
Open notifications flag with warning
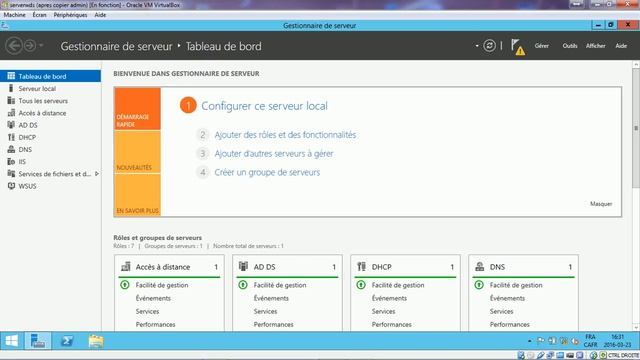click(x=518, y=47)
